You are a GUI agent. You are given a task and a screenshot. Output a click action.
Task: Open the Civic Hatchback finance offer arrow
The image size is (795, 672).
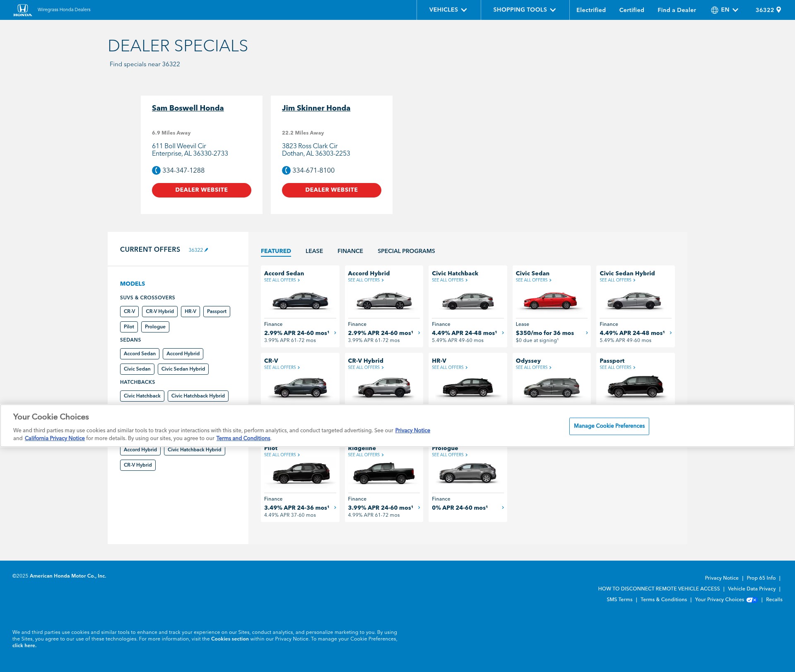click(503, 333)
